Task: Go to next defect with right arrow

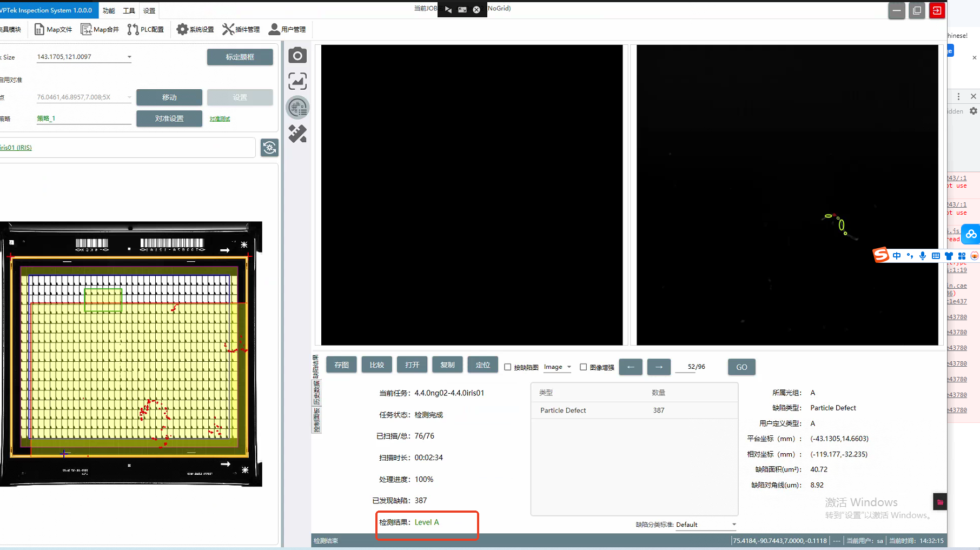Action: coord(659,367)
